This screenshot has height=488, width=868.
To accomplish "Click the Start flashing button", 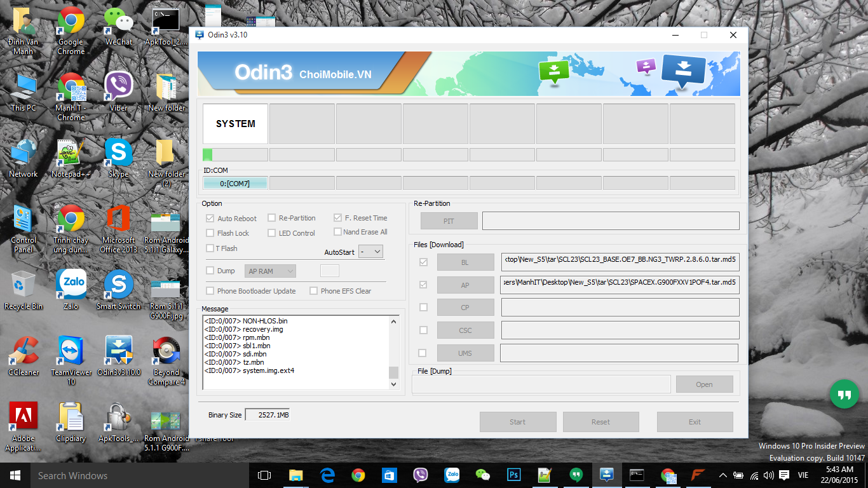I will pos(518,422).
